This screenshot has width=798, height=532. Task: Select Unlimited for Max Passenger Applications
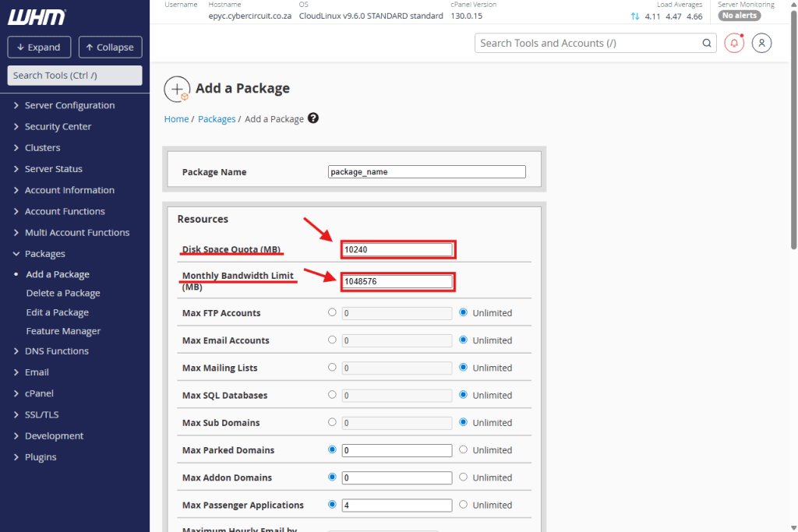[x=463, y=505]
